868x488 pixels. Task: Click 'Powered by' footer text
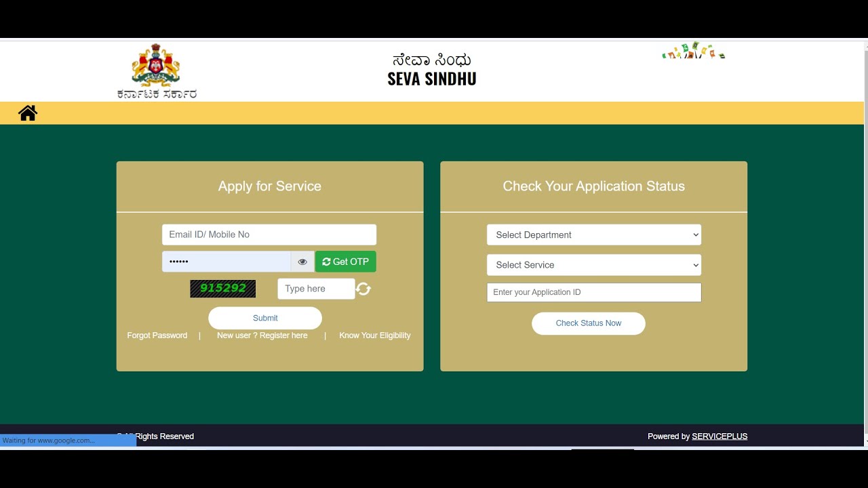[669, 436]
